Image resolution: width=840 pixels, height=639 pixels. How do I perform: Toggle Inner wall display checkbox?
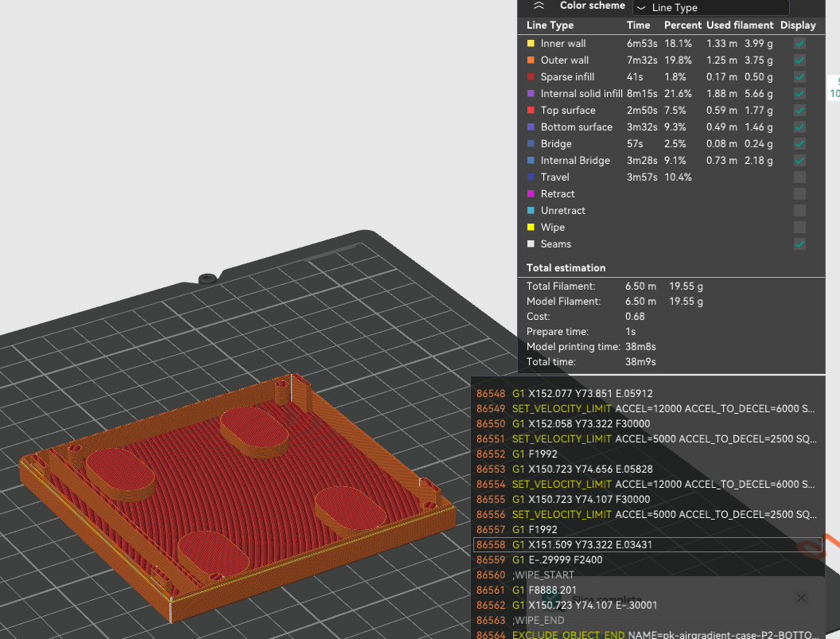(x=799, y=44)
